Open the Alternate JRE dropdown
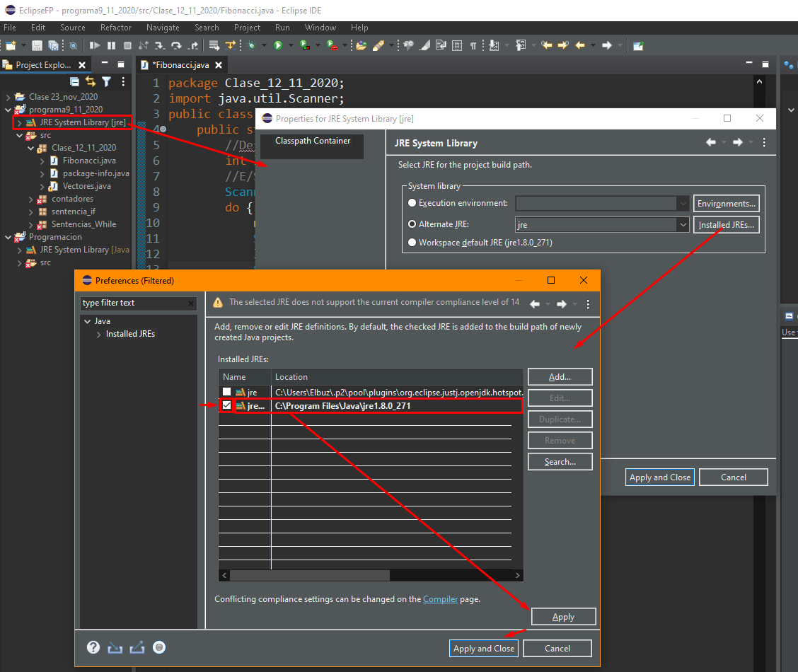 pos(683,224)
